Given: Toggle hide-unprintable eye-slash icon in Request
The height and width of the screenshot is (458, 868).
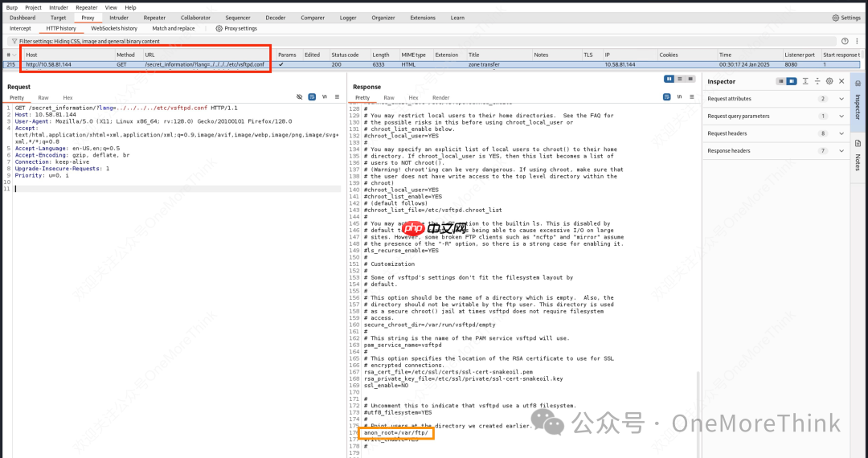Looking at the screenshot, I should 300,96.
